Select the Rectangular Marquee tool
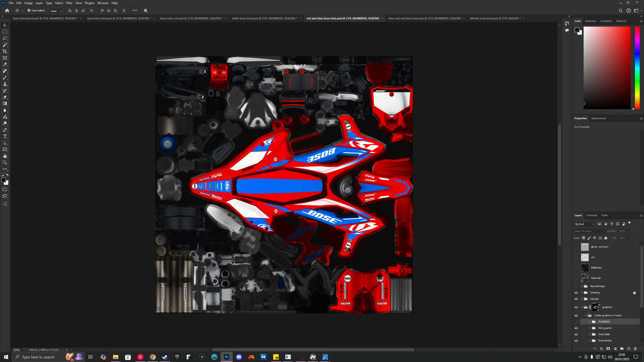This screenshot has height=362, width=644. [5, 32]
